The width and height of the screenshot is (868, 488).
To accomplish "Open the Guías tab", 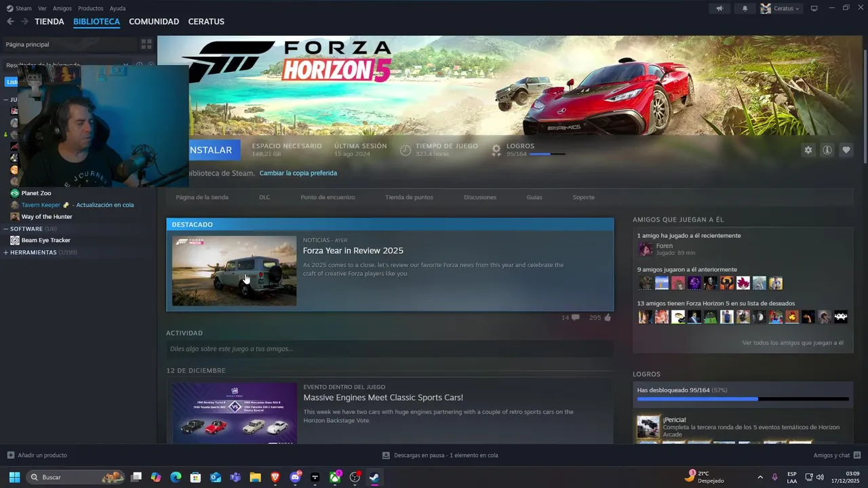I will (534, 197).
